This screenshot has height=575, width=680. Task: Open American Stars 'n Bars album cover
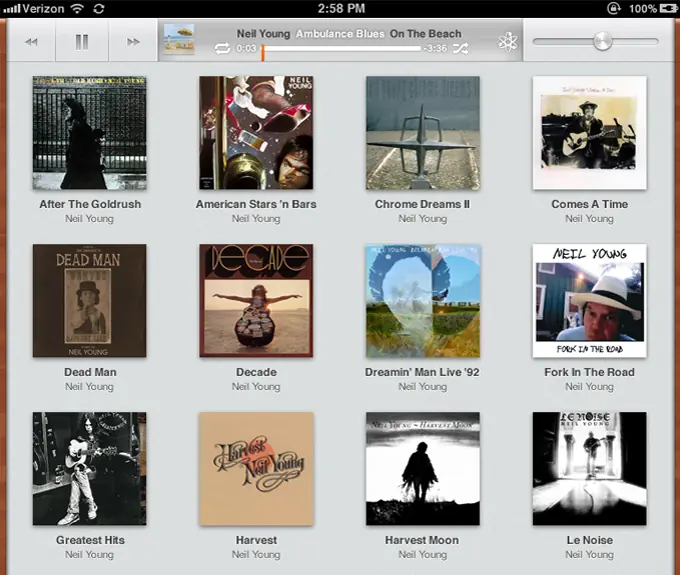pos(256,133)
